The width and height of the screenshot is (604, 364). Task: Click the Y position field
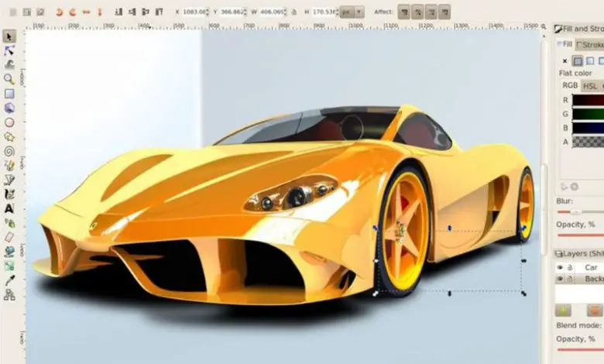click(x=232, y=12)
